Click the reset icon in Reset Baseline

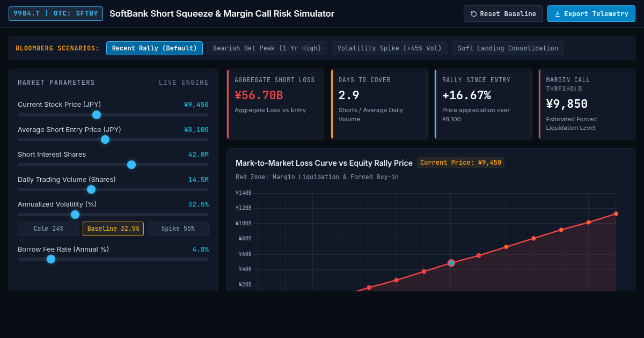click(474, 14)
